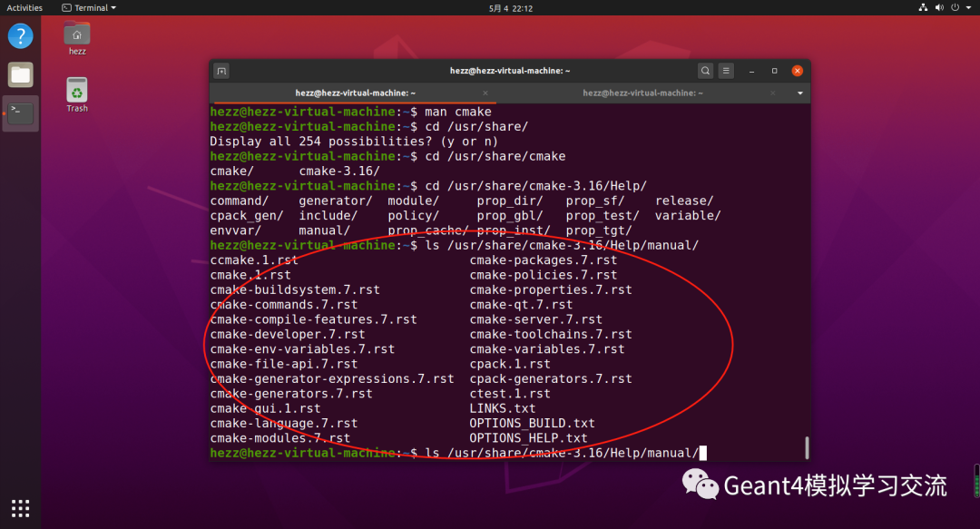This screenshot has width=980, height=529.
Task: Close the first terminal tab
Action: coord(485,93)
